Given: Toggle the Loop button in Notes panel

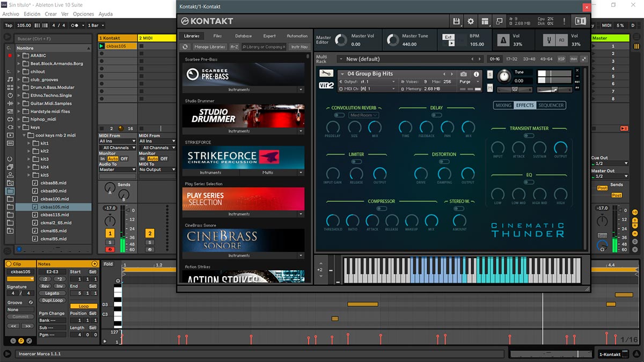Looking at the screenshot, I should (x=84, y=306).
